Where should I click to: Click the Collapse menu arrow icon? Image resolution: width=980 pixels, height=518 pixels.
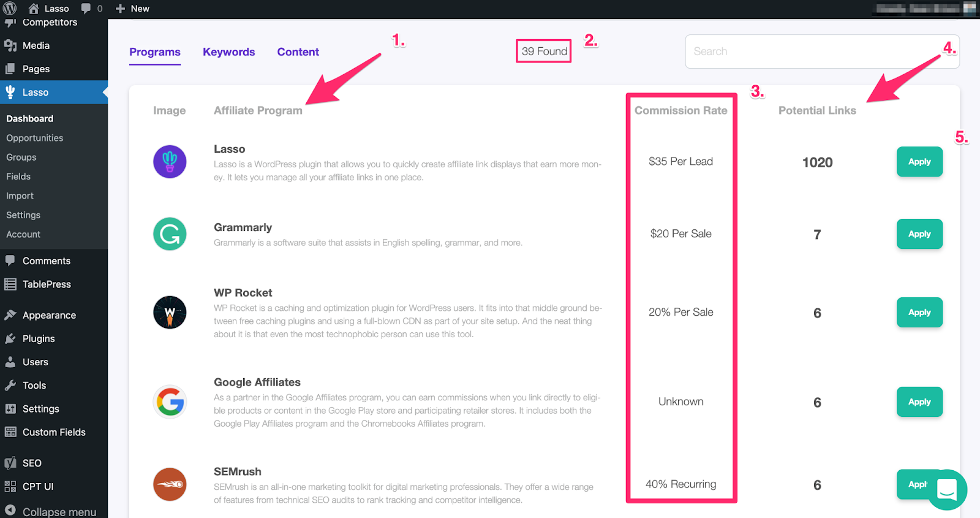point(10,510)
